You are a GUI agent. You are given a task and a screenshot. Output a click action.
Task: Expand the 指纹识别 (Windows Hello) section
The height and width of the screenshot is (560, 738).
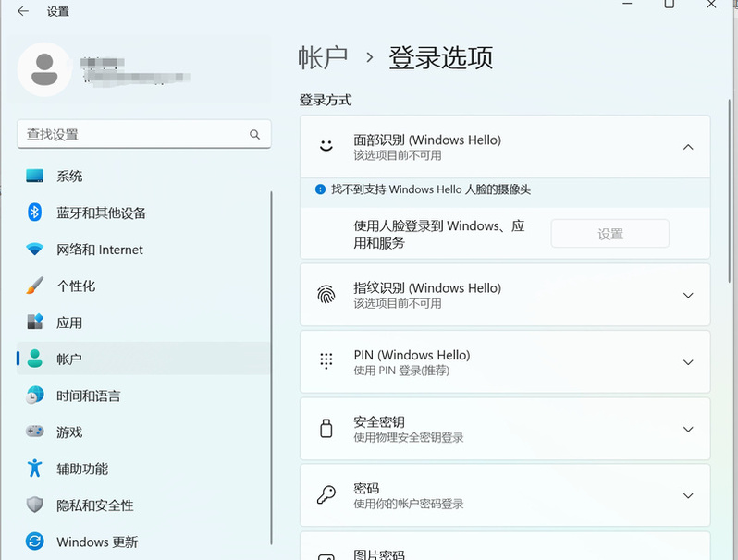[688, 296]
